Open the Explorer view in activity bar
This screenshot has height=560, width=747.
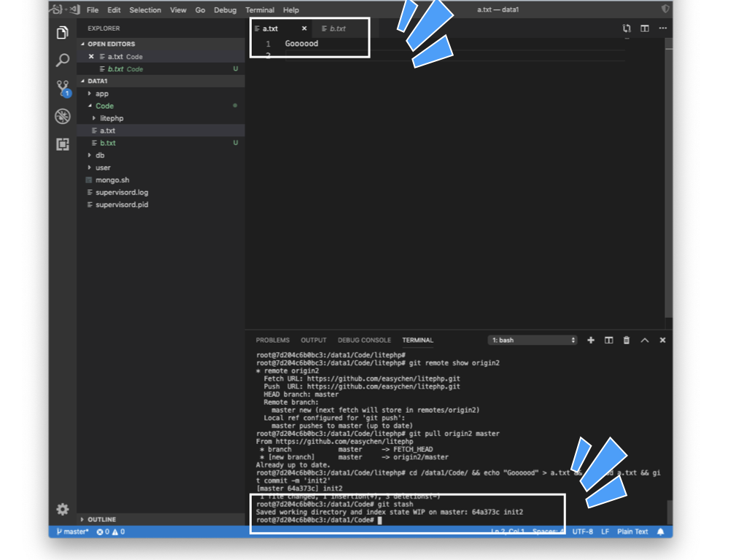click(63, 33)
